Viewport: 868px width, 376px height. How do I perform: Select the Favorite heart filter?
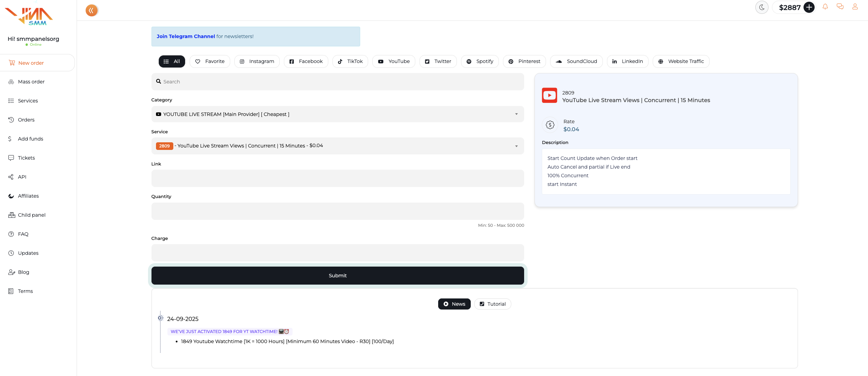pos(210,61)
